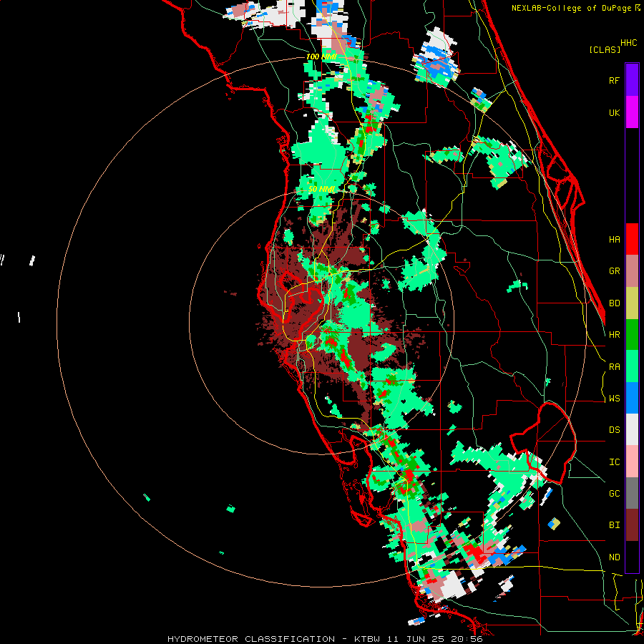This screenshot has height=644, width=644.
Task: Click the 'BI' legend label
Action: (614, 525)
